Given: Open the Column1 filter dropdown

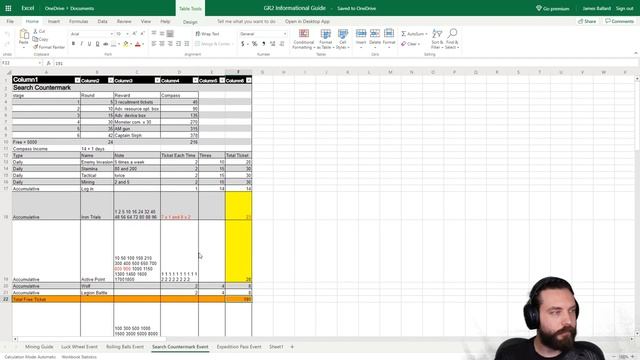Looking at the screenshot, I should pyautogui.click(x=77, y=80).
